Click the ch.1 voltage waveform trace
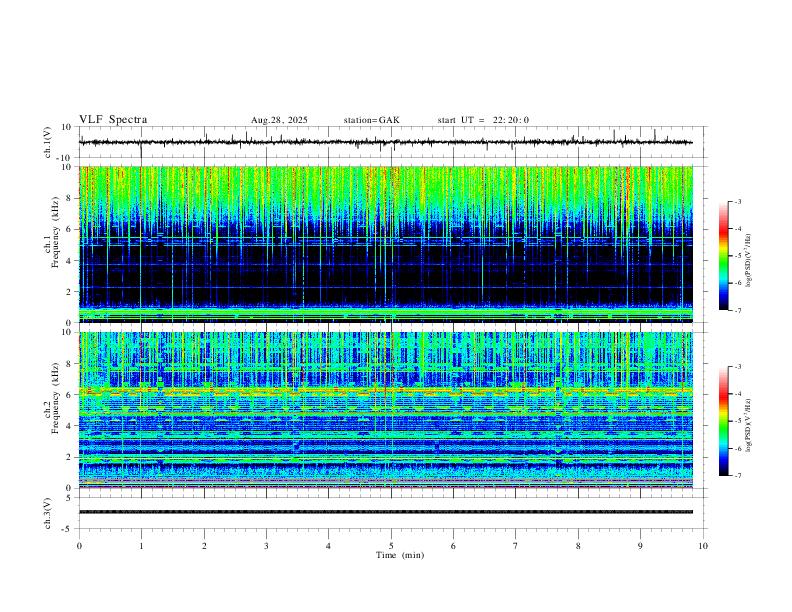The width and height of the screenshot is (792, 612). [385, 142]
